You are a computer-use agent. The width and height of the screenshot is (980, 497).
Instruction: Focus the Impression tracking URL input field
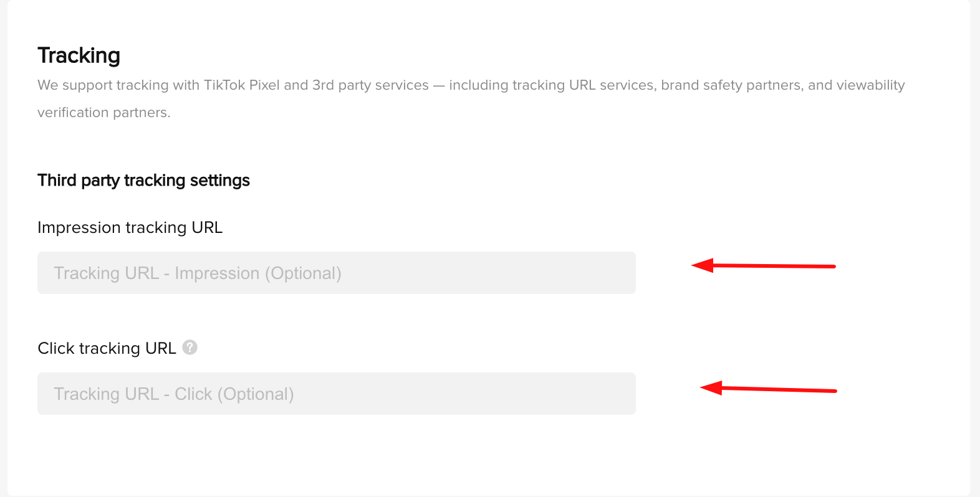tap(337, 273)
